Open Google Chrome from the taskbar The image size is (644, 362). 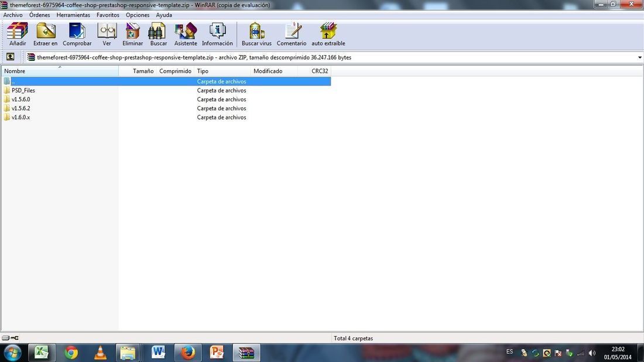[x=71, y=353]
